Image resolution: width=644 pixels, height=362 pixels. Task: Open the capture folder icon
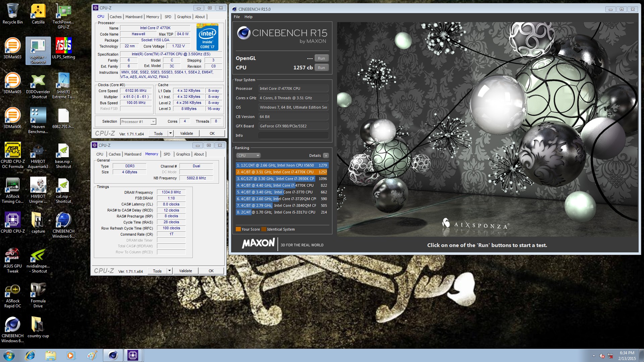[x=38, y=223]
